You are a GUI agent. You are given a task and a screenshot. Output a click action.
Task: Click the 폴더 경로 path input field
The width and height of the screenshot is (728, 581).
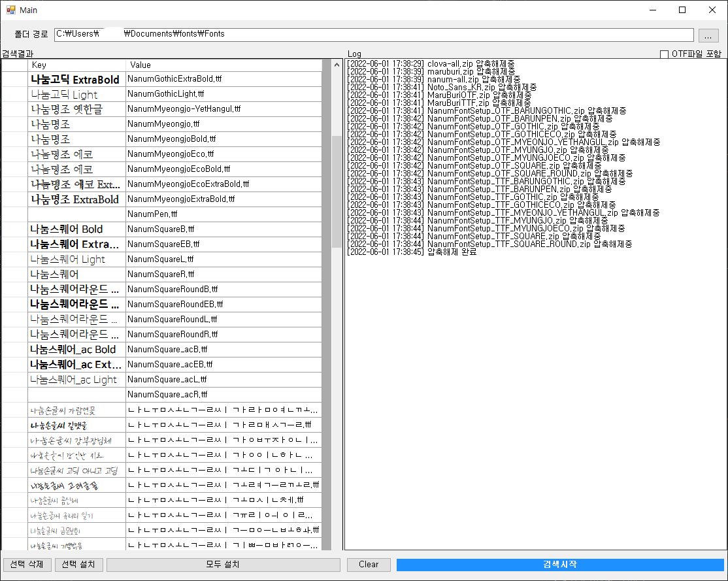(x=374, y=35)
